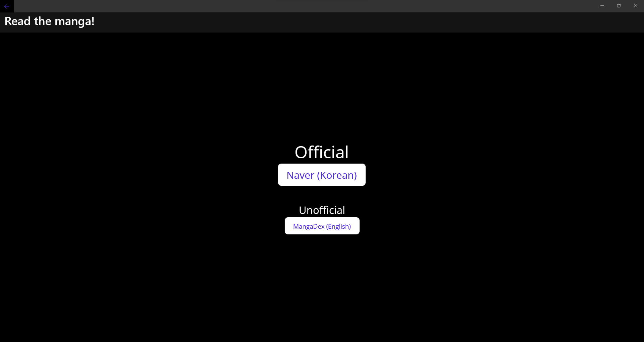Read the manga in English on MangaDex
This screenshot has width=644, height=342.
[x=322, y=226]
